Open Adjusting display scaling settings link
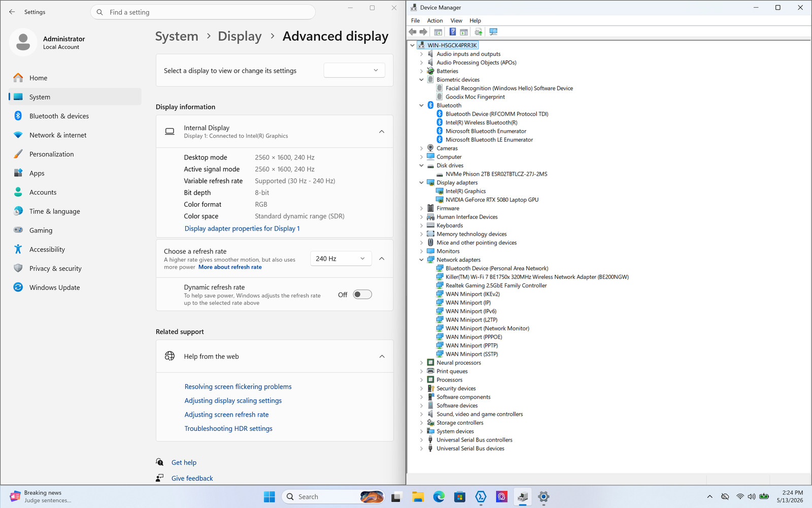 coord(233,401)
